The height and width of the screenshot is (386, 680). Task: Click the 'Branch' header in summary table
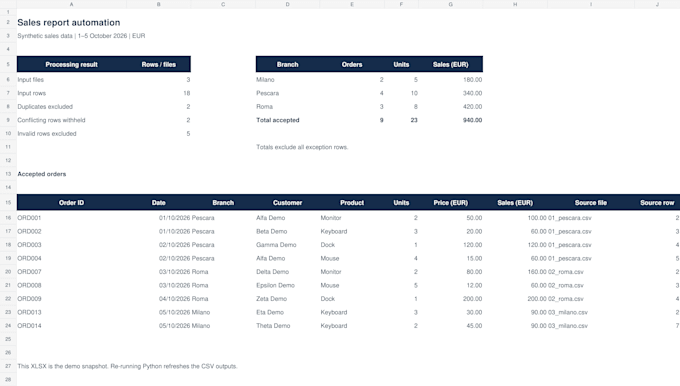(x=288, y=64)
